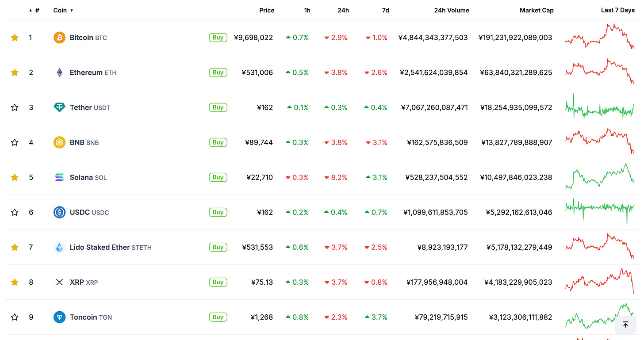Screen dimensions: 644x340
Task: Click Tether volume ¥7,067,260,087,471
Action: tap(434, 107)
